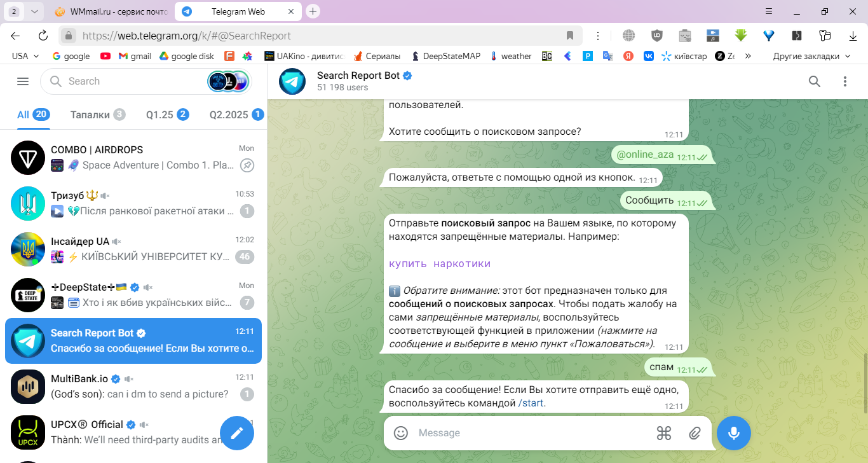Viewport: 868px width, 463px height.
Task: Open Telegram hamburger menu
Action: tap(23, 81)
